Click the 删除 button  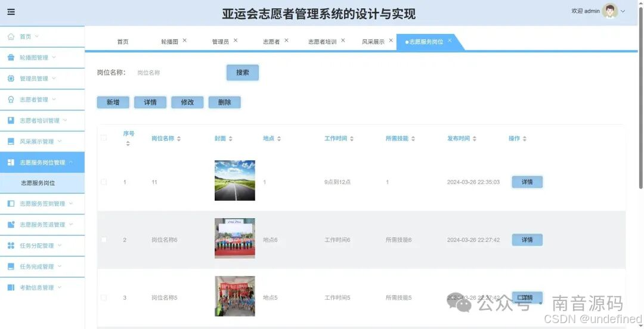point(224,103)
